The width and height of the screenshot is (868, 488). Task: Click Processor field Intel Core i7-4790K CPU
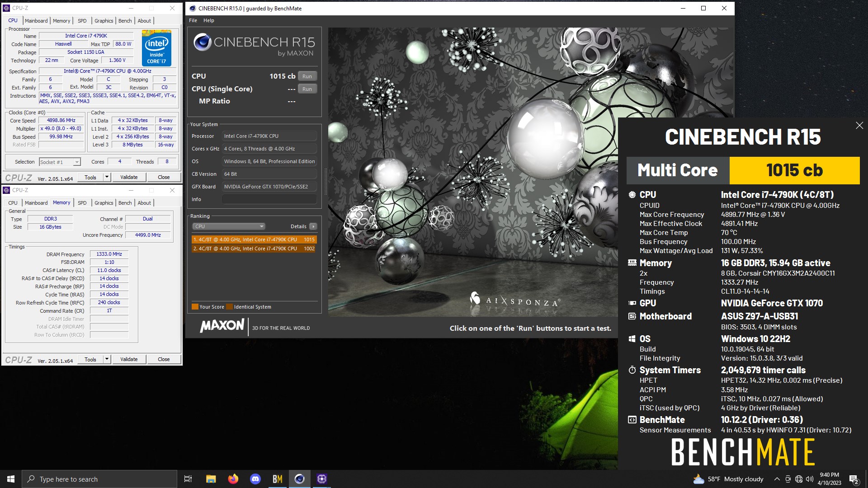click(269, 136)
